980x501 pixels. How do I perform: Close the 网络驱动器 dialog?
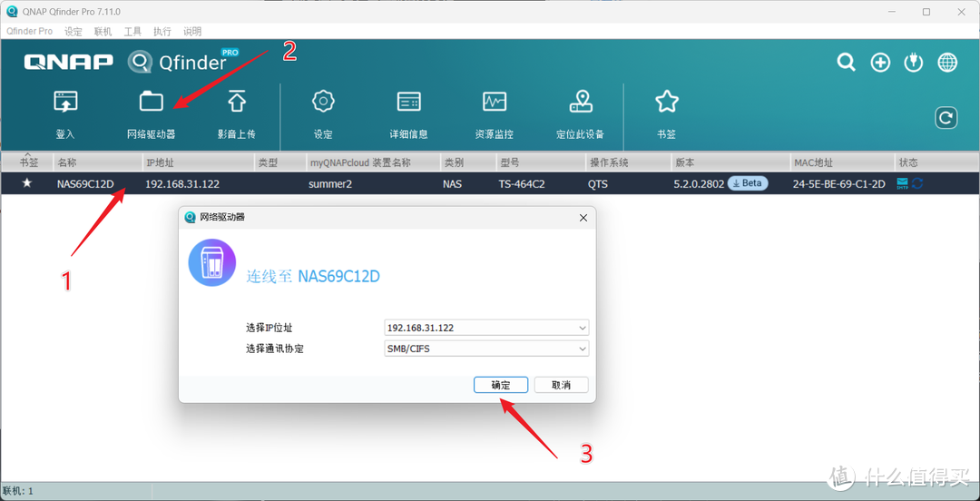coord(583,218)
